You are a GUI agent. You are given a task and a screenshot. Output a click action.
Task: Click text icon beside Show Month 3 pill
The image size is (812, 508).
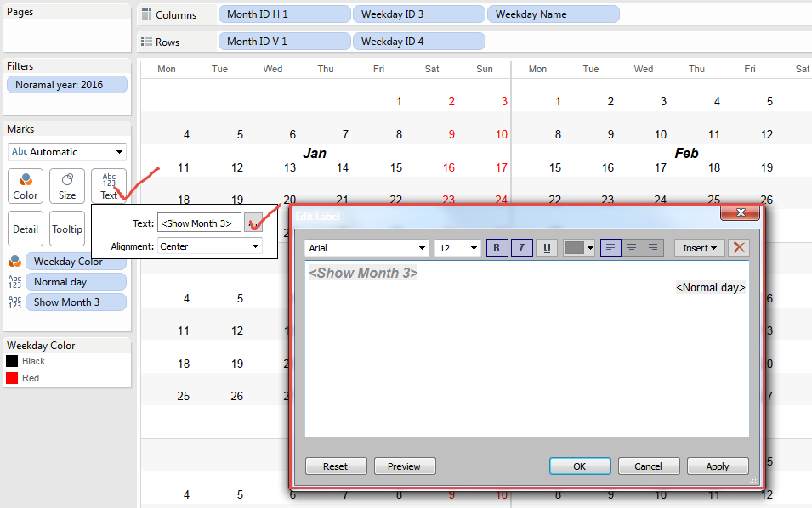pos(14,302)
